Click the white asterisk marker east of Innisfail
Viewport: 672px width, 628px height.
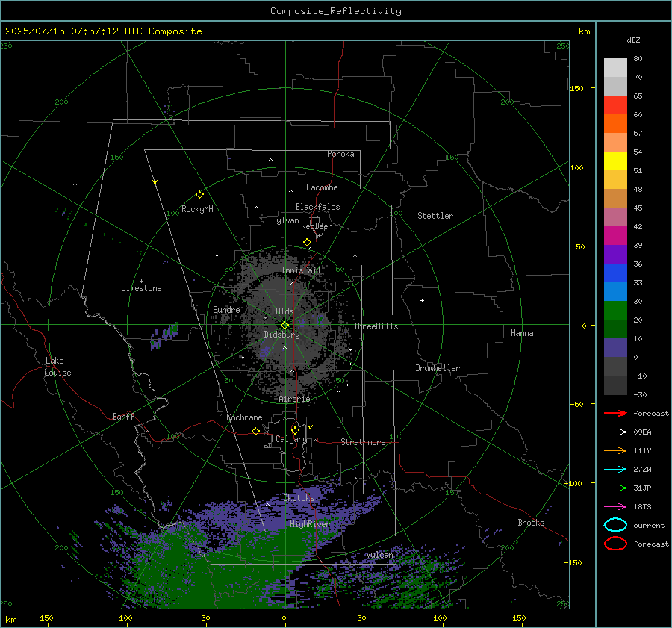click(355, 256)
